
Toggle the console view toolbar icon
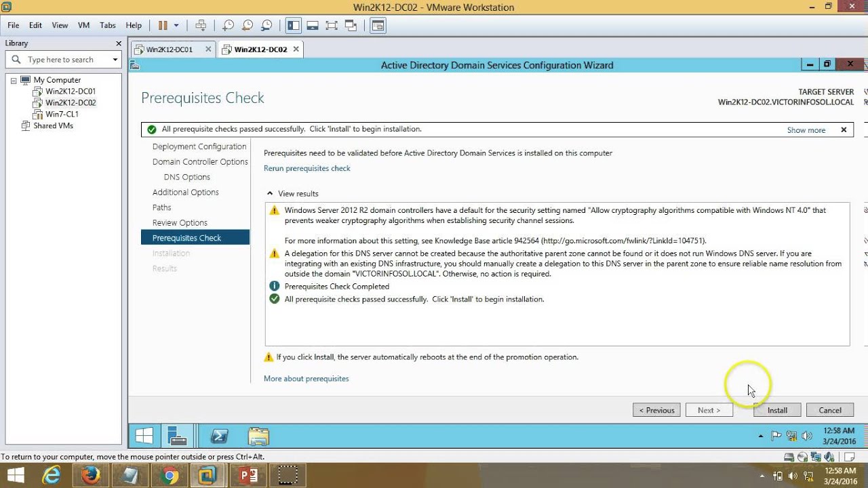click(x=378, y=25)
